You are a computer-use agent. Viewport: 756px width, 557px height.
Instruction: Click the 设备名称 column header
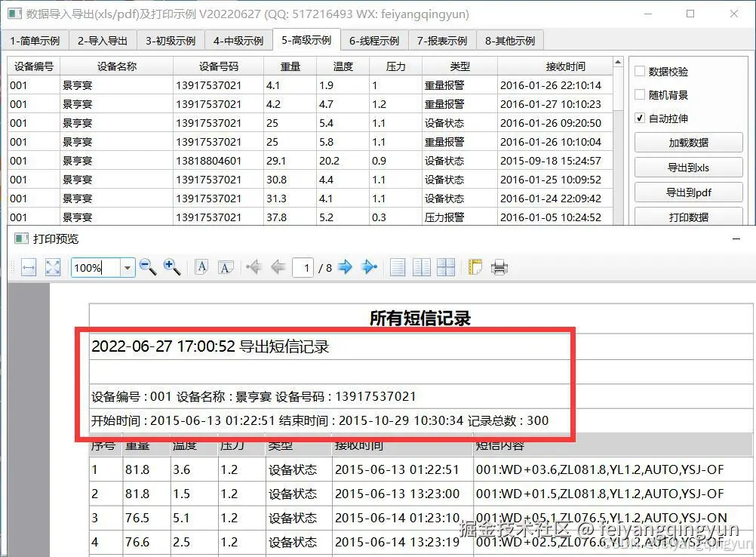coord(117,66)
